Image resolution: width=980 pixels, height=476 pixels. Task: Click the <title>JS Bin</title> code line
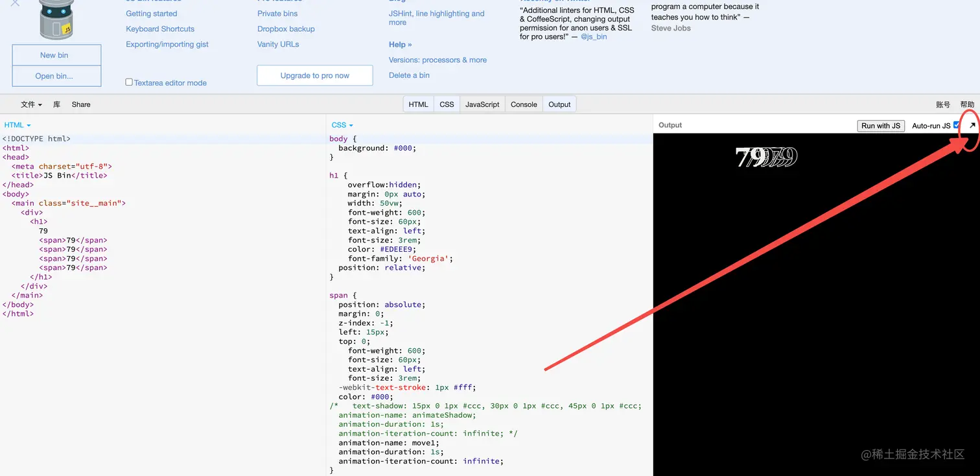pyautogui.click(x=60, y=175)
